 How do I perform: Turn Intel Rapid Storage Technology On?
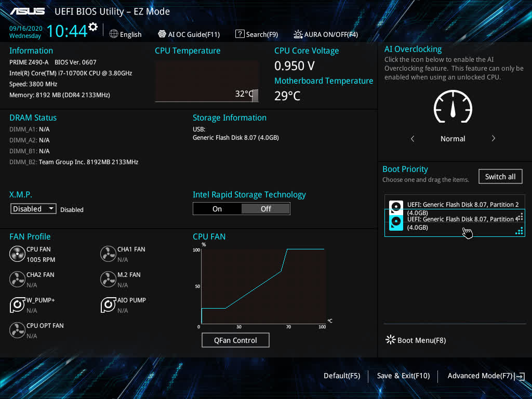pyautogui.click(x=217, y=209)
